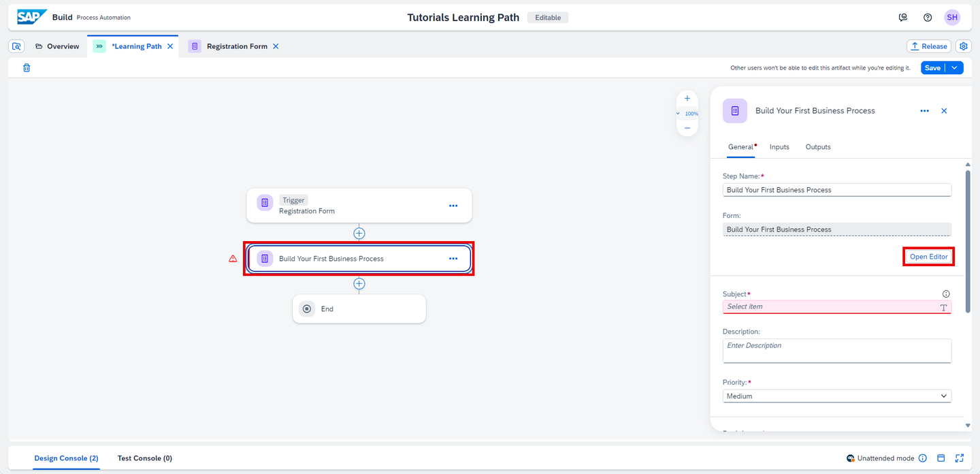This screenshot has width=980, height=474.
Task: Click the Subject Select item field
Action: point(837,307)
